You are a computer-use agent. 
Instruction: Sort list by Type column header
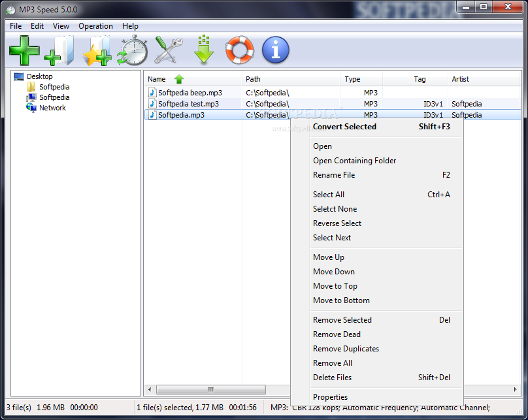click(x=361, y=79)
